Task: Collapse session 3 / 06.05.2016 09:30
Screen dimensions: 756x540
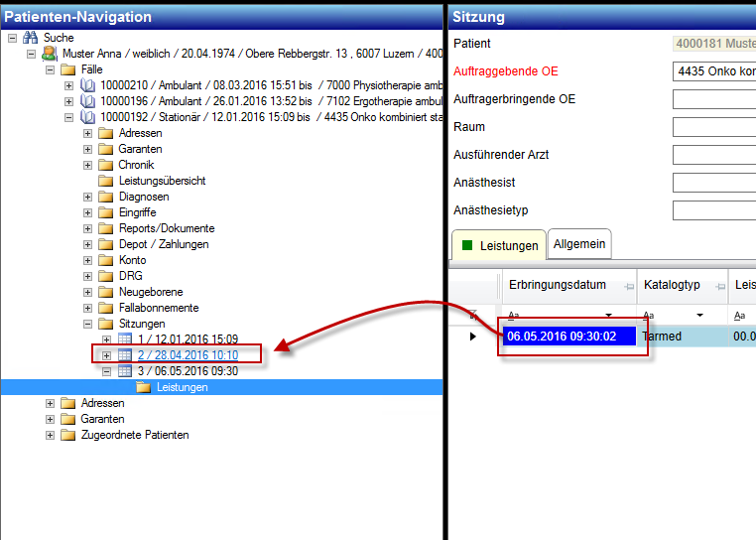Action: 106,371
